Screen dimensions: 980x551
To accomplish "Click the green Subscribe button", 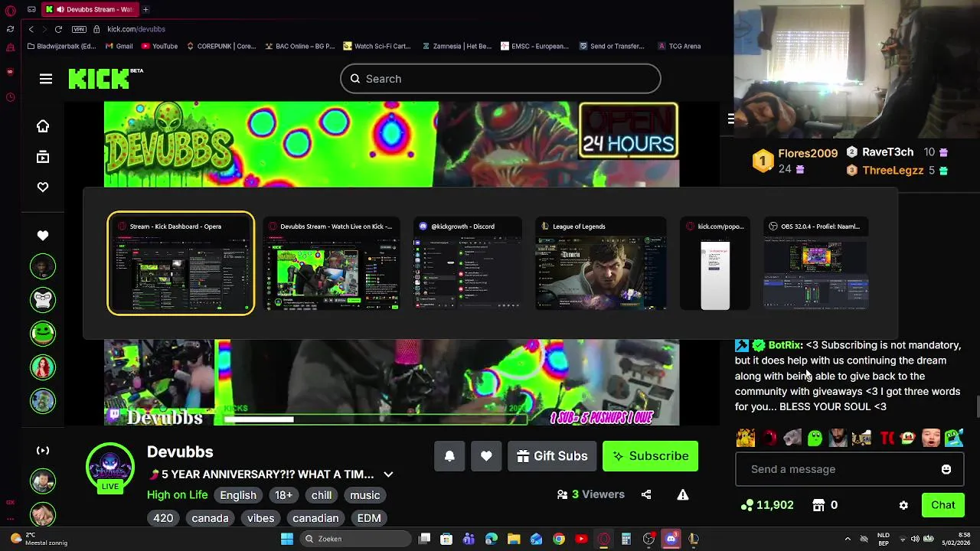I will click(650, 456).
